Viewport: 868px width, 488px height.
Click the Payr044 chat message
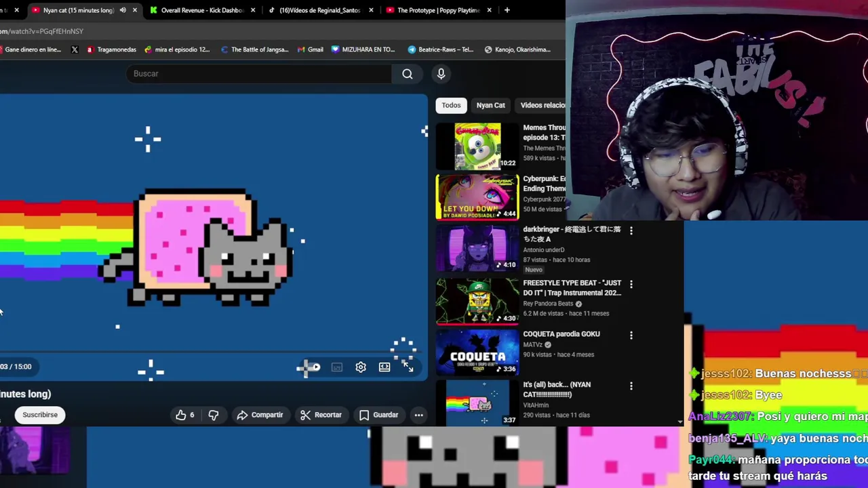(777, 468)
